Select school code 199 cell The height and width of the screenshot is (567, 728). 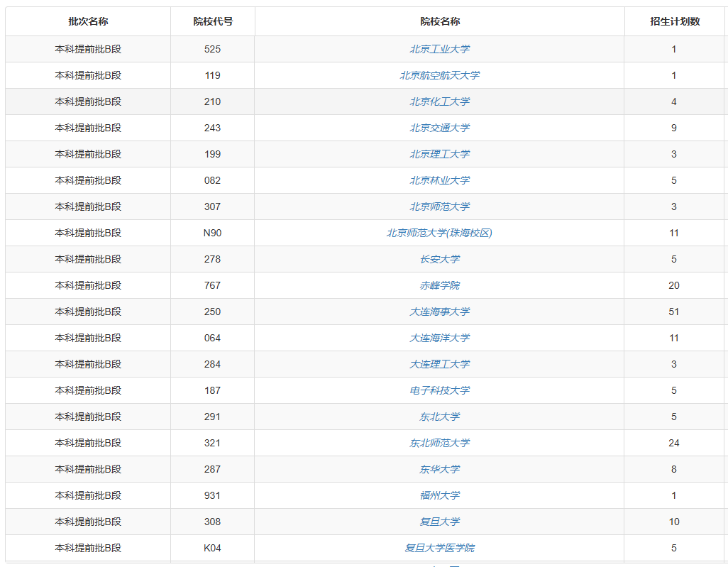point(213,154)
